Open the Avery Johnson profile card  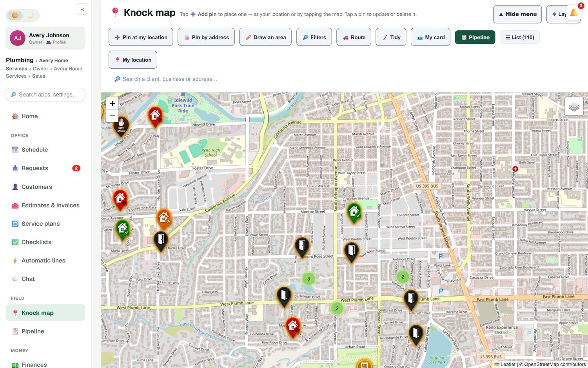(x=45, y=38)
